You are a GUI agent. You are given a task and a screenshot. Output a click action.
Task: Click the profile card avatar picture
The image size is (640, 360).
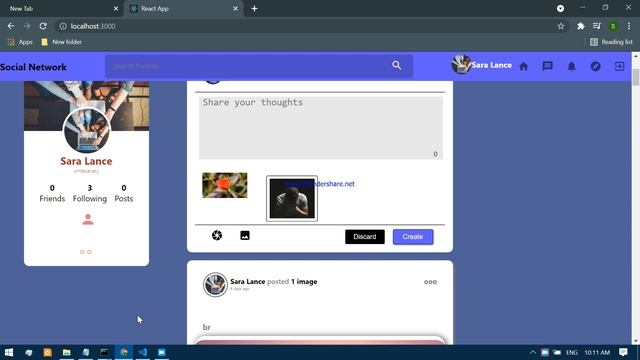click(87, 131)
